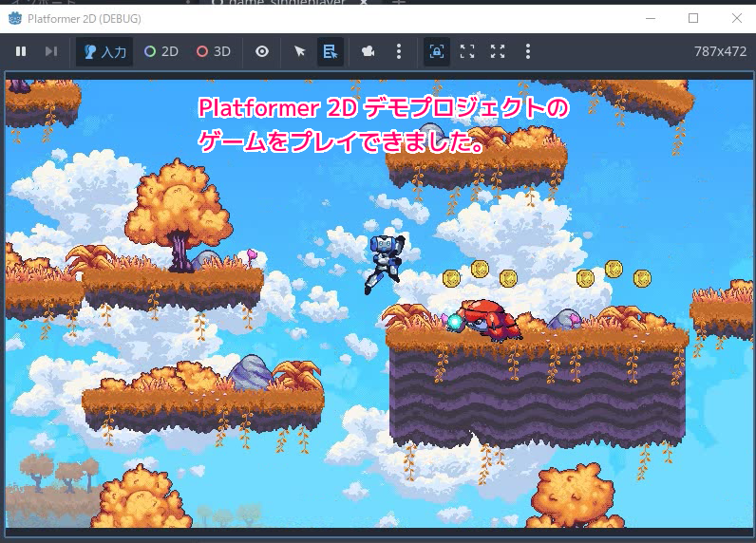Toggle camera override icon
The image size is (756, 543).
point(368,51)
